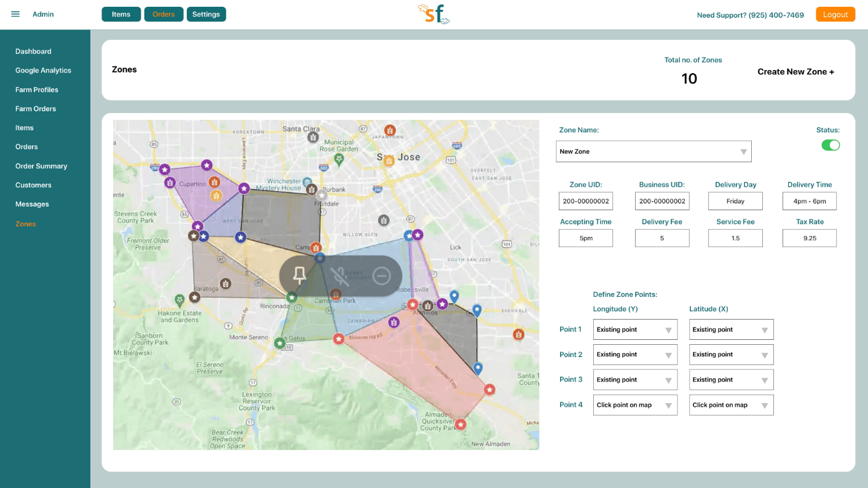Click Winchester Mystery House map icon
Viewport: 868px width, 488px height.
(x=307, y=182)
